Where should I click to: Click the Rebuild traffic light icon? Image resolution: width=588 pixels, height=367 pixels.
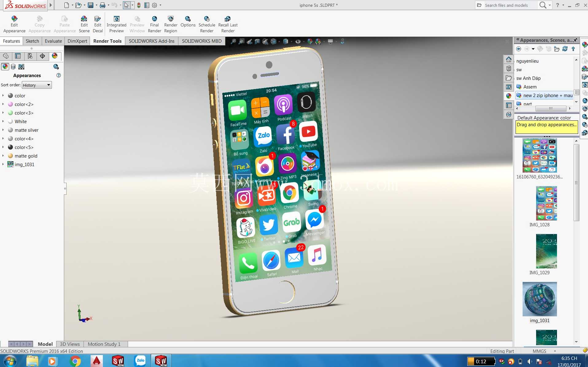pyautogui.click(x=139, y=5)
